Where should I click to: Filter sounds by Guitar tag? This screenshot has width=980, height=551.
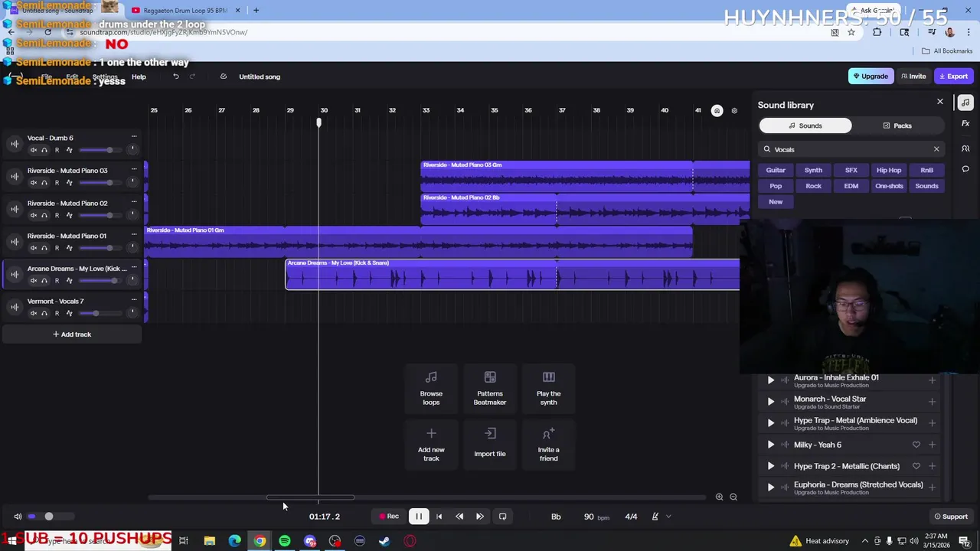tap(776, 170)
